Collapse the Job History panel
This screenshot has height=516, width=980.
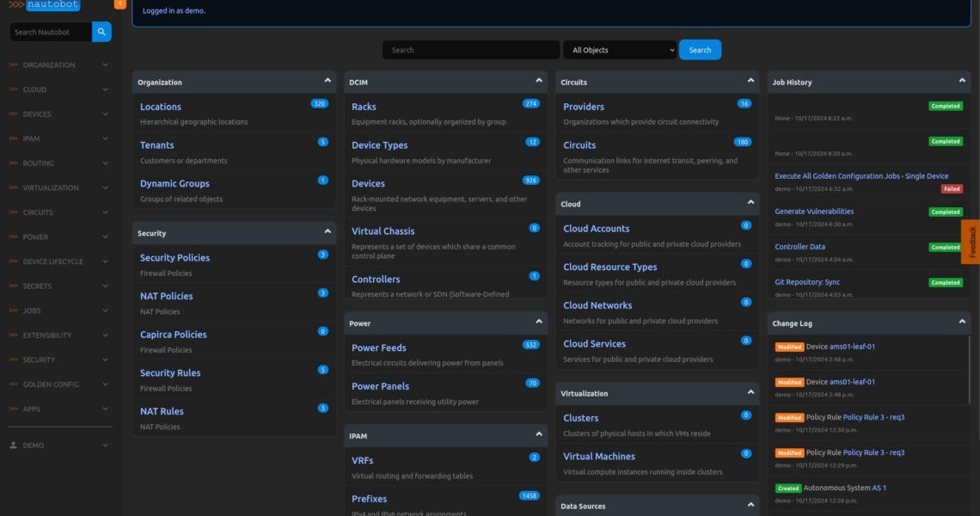point(962,81)
